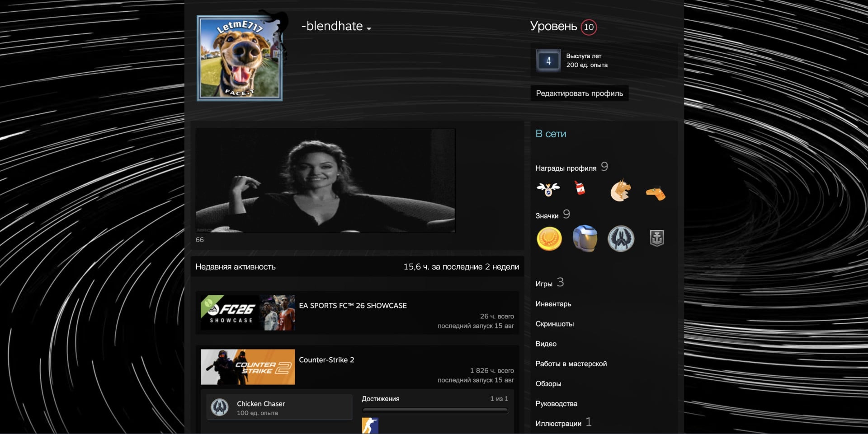
Task: Expand the -blendhate name history dropdown arrow
Action: pos(369,28)
